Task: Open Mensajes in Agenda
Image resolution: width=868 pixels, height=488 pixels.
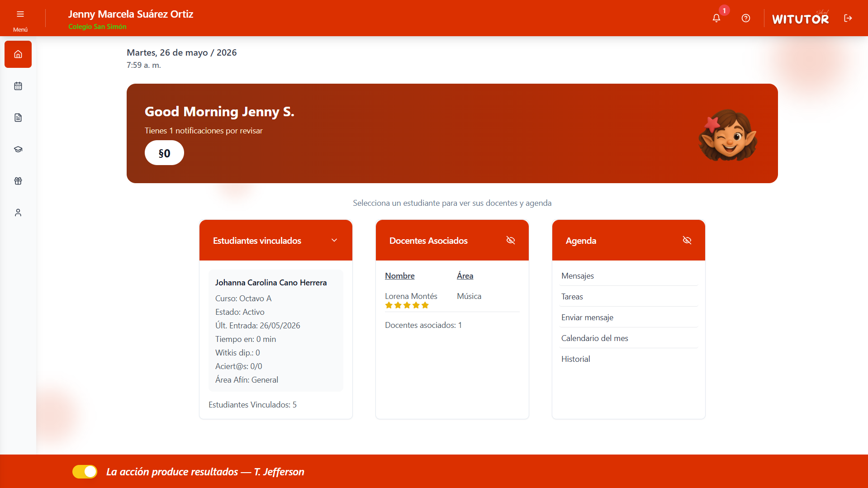Action: point(628,276)
